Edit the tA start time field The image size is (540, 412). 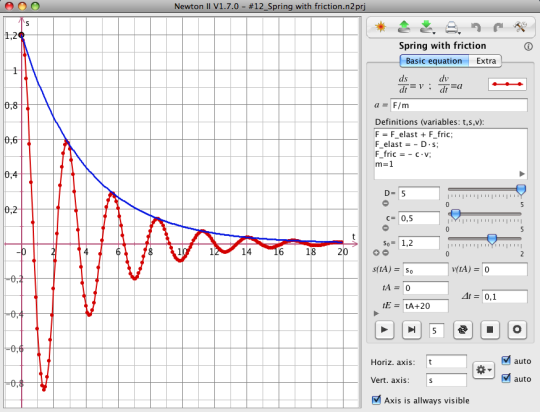[426, 288]
